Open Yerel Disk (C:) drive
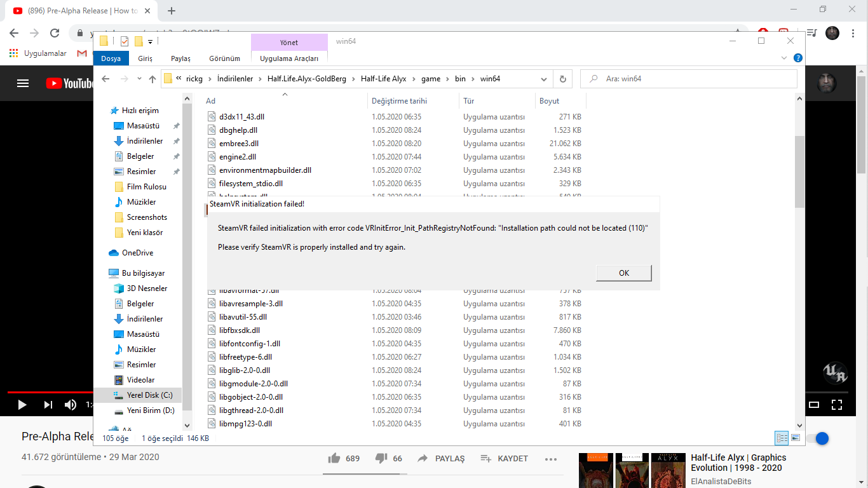Viewport: 868px width, 488px height. [x=149, y=395]
